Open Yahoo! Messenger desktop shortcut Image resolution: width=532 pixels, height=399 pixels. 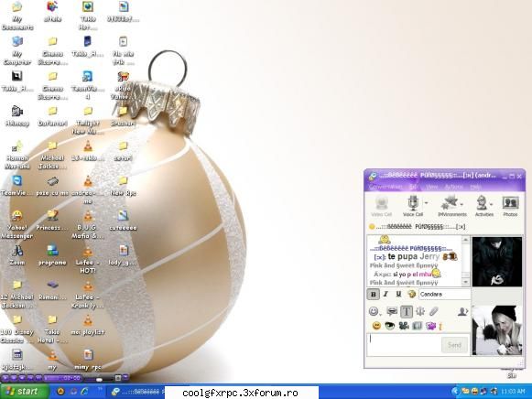tap(16, 224)
